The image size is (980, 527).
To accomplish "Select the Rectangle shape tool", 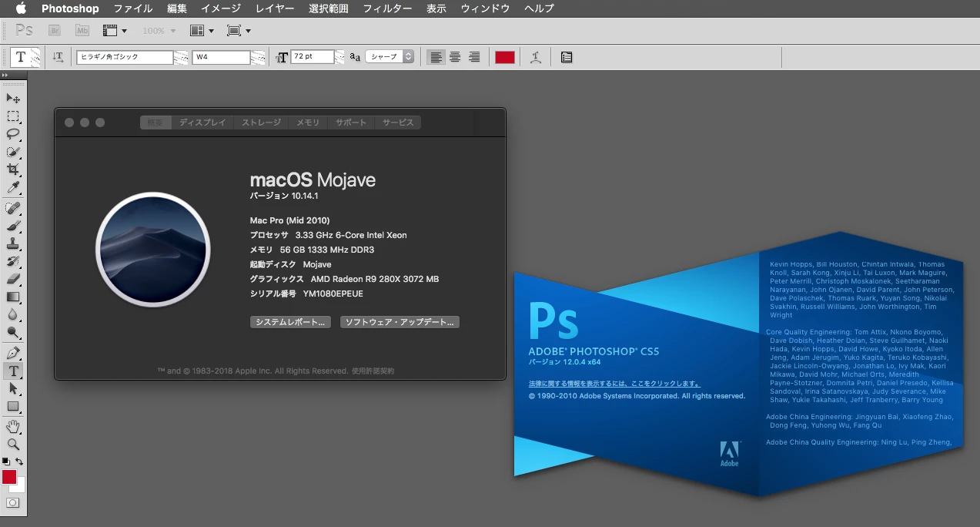I will (x=13, y=407).
